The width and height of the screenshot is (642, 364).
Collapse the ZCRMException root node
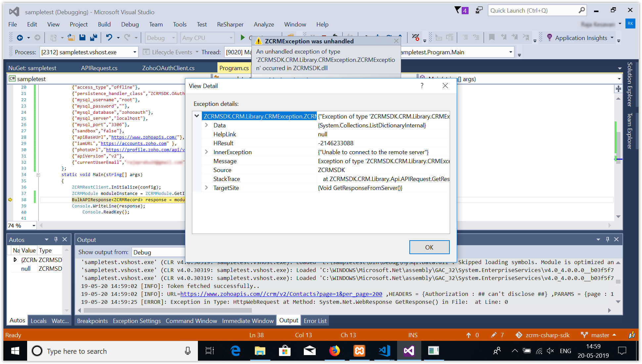(197, 116)
